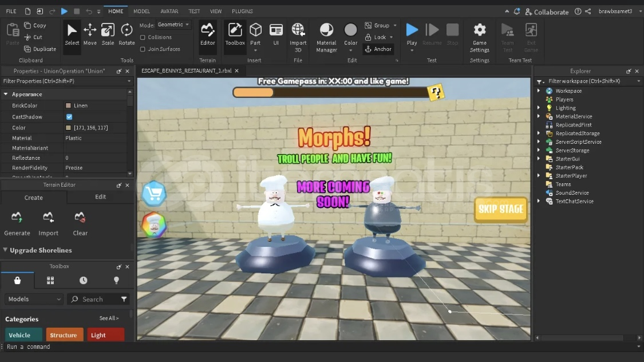Open the Mode Geometric dropdown

coord(173,25)
